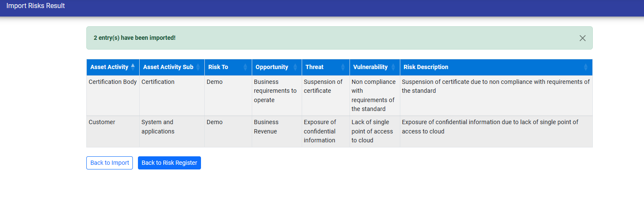
Task: Open Back to Risk Register
Action: click(x=169, y=163)
